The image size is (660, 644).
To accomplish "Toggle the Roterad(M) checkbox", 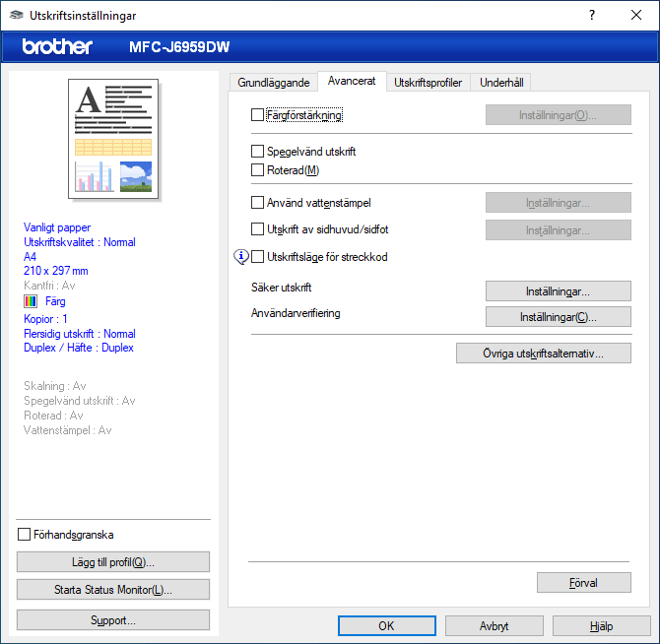I will [x=257, y=170].
